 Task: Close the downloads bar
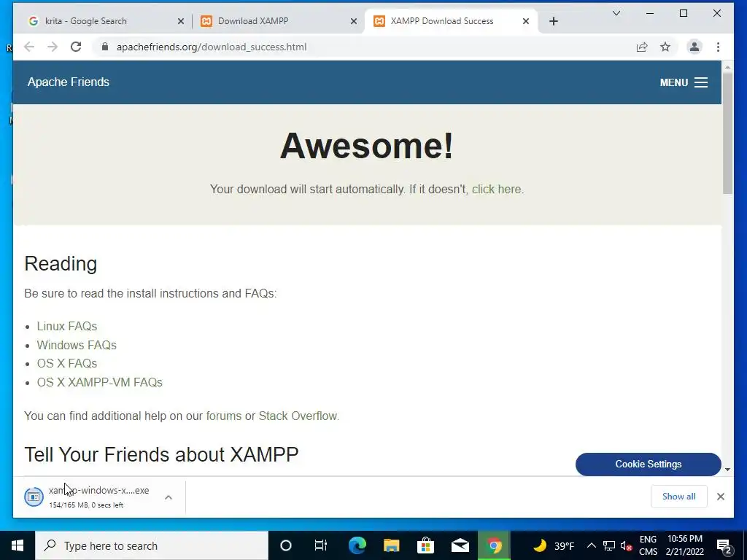tap(720, 497)
